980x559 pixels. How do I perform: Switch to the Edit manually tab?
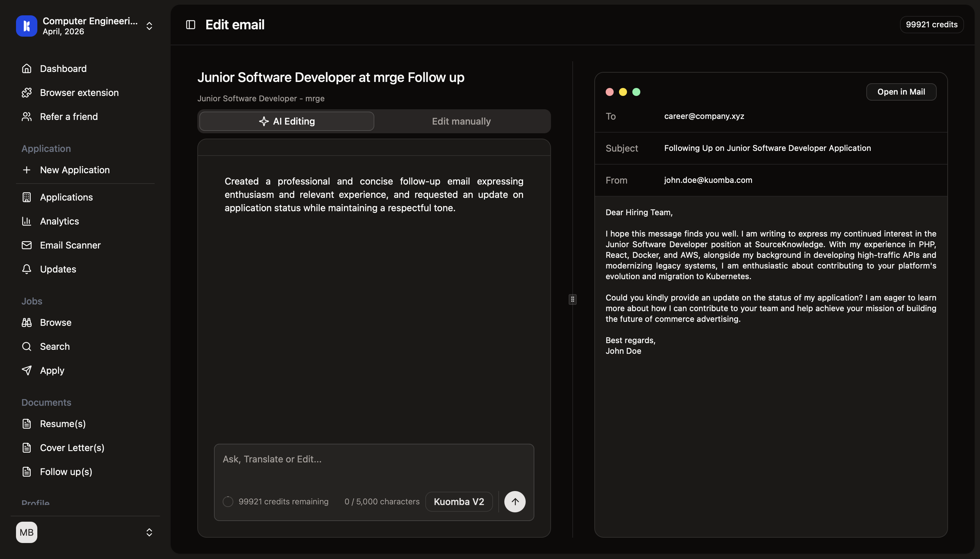pos(461,121)
